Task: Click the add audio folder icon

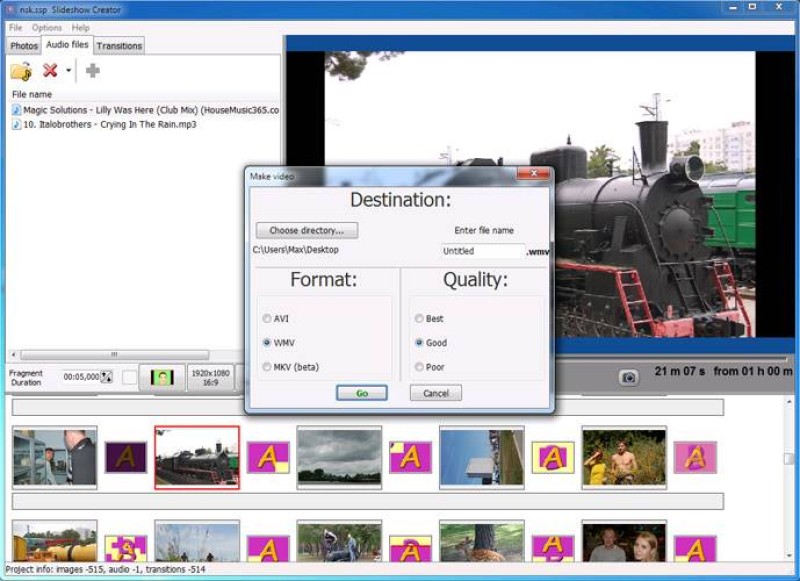Action: 21,71
